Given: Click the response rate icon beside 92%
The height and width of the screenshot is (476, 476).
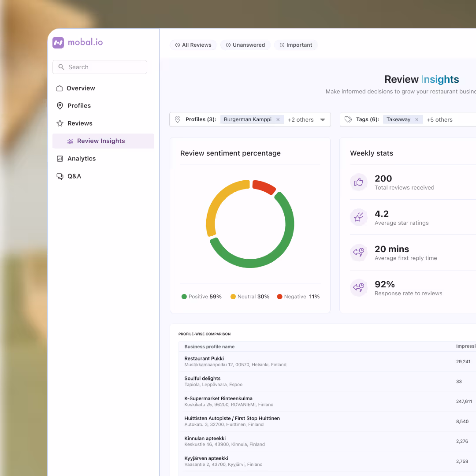Looking at the screenshot, I should click(x=358, y=288).
